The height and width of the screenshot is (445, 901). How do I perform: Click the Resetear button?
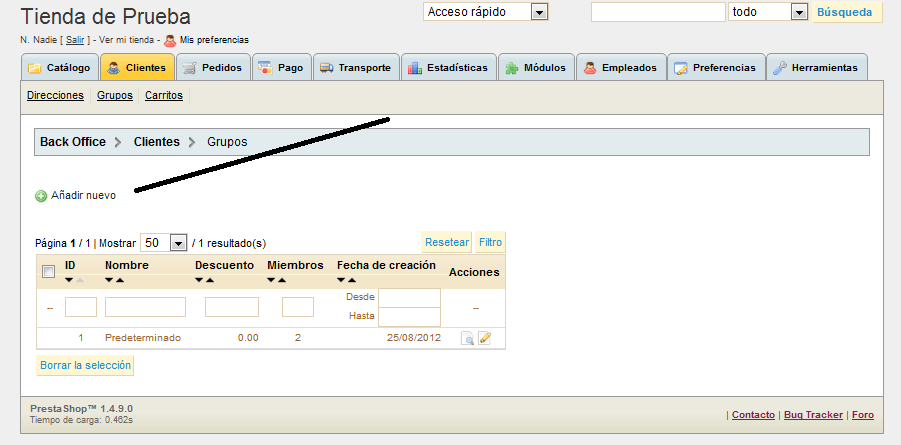pyautogui.click(x=447, y=243)
